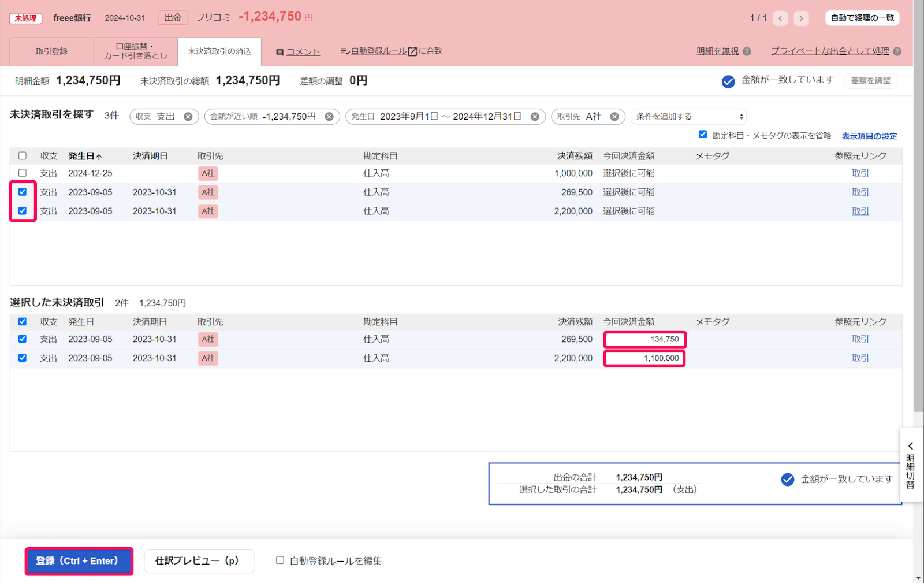Click A社 tag in 2024-12-25 row
Viewport: 924px width, 583px height.
208,173
